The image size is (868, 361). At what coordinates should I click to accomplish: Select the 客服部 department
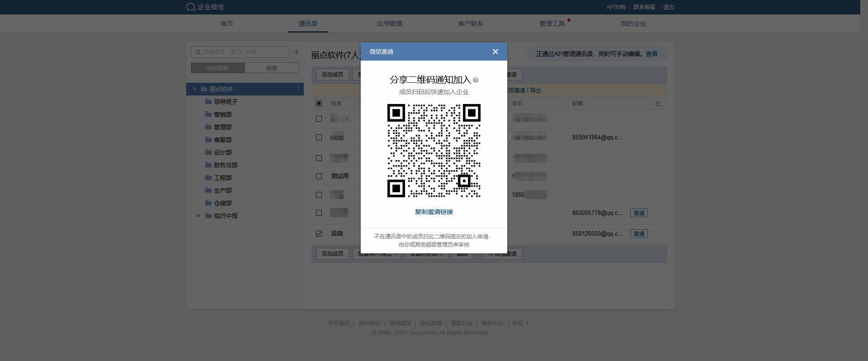pyautogui.click(x=223, y=140)
